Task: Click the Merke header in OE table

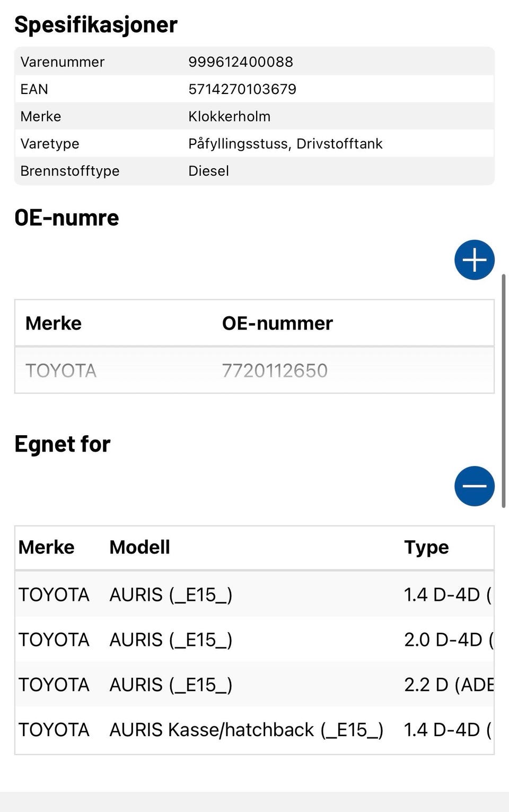Action: tap(54, 323)
